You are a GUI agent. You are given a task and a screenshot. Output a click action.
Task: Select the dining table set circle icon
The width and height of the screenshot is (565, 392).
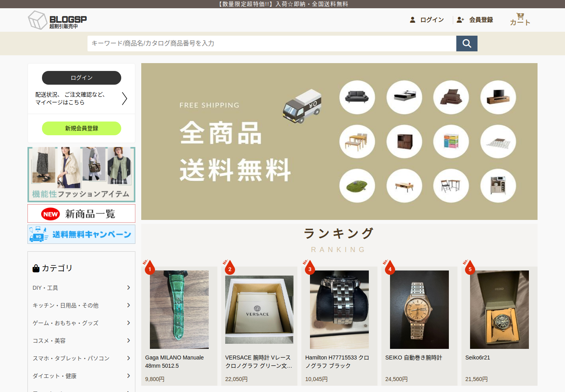[357, 142]
